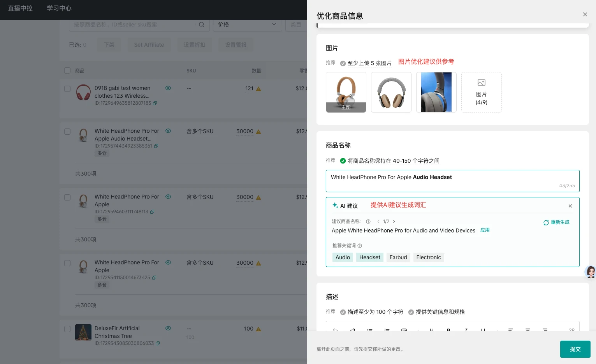Select the 主图 headphone main image thumbnail

click(x=346, y=92)
